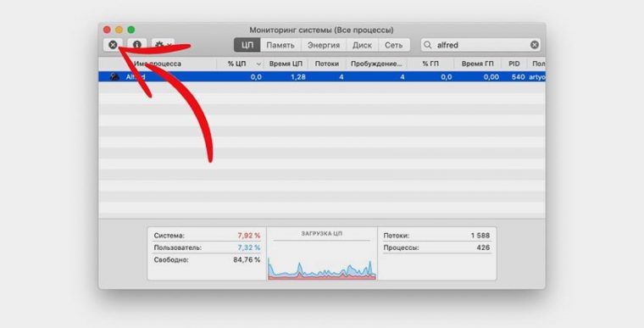Open the Диск tab
The width and height of the screenshot is (644, 328).
click(x=363, y=45)
